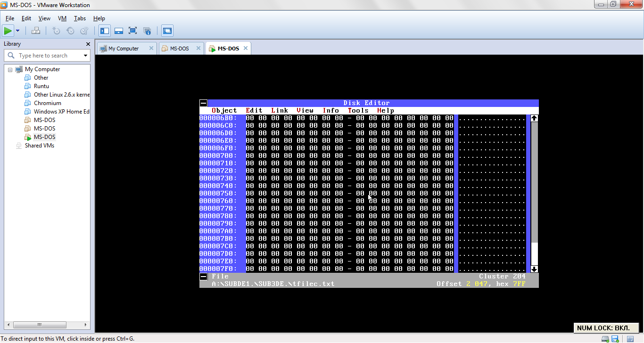The width and height of the screenshot is (644, 343).
Task: Click the Disk Editor title bar control box
Action: (x=203, y=103)
